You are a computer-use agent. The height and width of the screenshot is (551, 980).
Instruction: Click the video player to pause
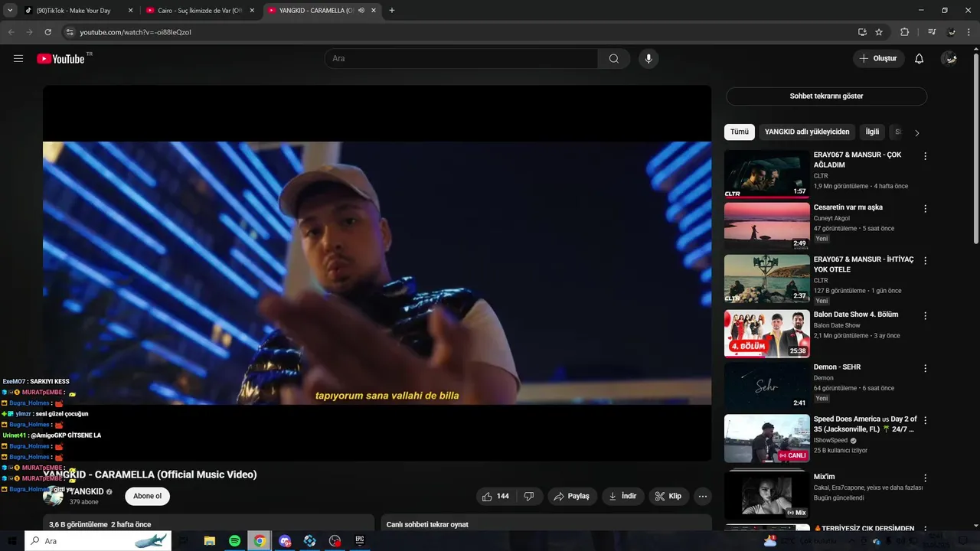coord(377,273)
